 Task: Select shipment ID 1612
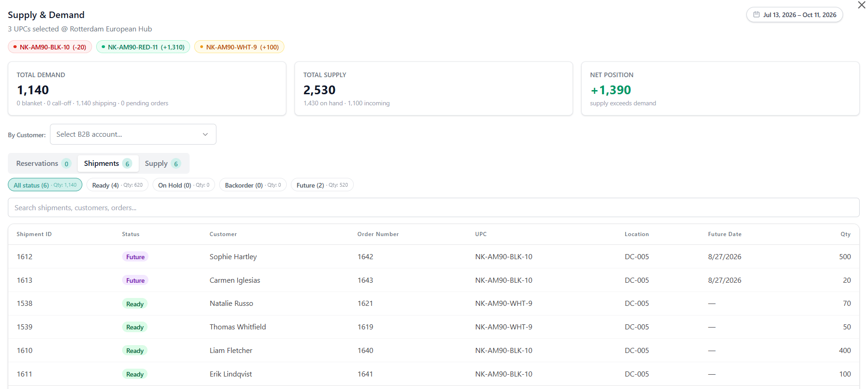click(25, 257)
